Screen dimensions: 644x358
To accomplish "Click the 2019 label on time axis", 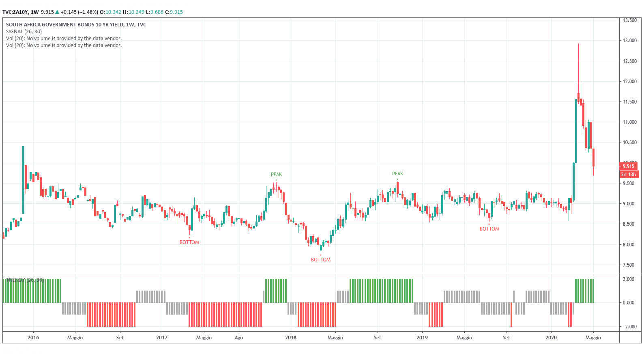I will [x=422, y=338].
